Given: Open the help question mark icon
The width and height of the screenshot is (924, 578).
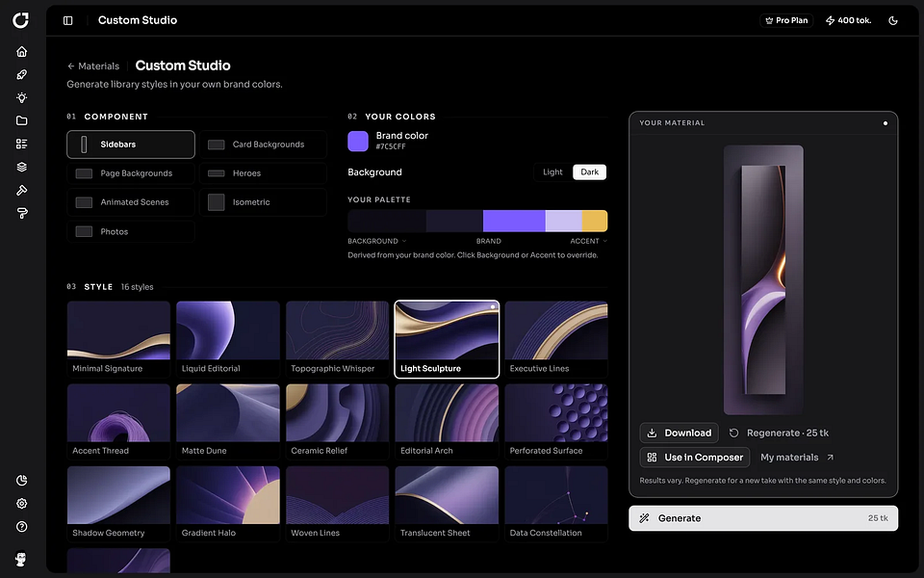Looking at the screenshot, I should point(22,527).
